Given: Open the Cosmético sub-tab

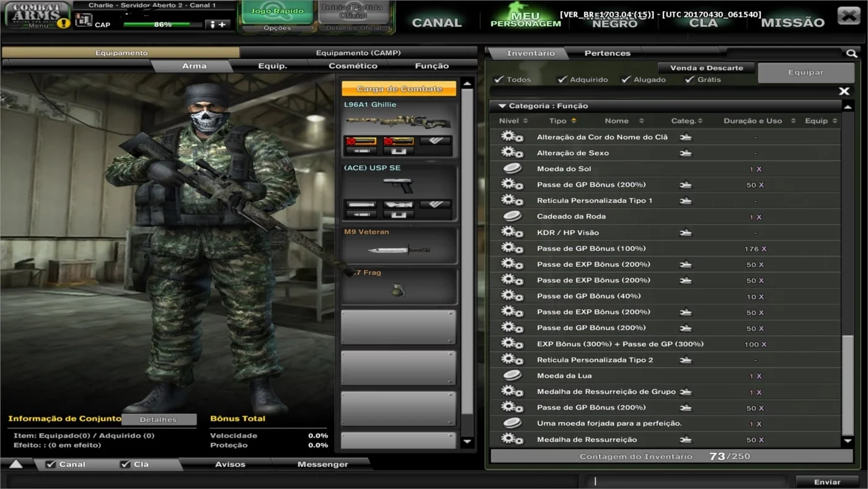Looking at the screenshot, I should [353, 66].
